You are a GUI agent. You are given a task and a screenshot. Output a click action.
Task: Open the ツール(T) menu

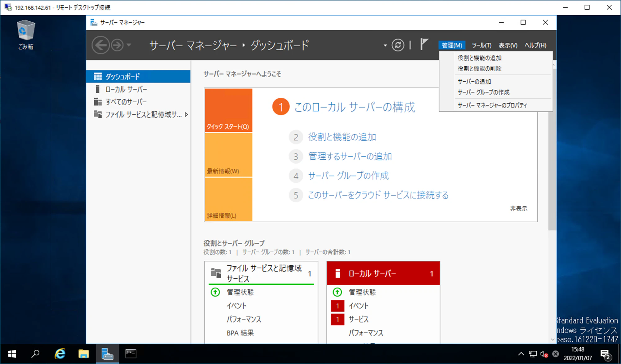point(481,45)
